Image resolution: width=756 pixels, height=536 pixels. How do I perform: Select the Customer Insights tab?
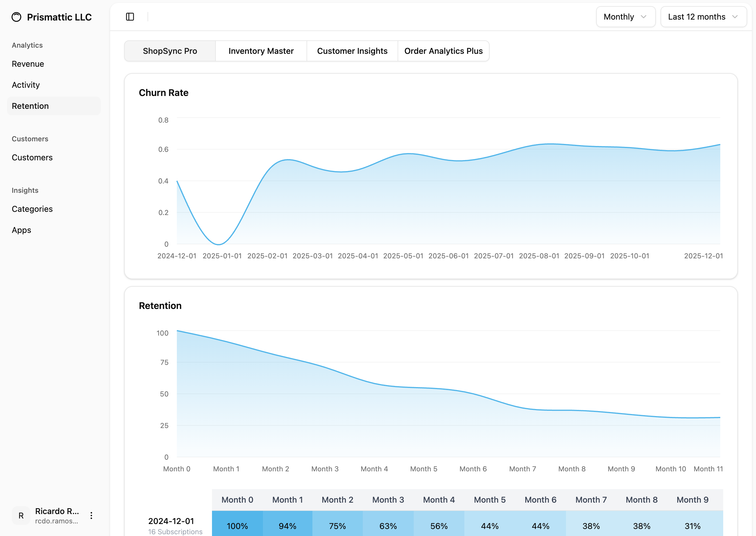tap(352, 51)
